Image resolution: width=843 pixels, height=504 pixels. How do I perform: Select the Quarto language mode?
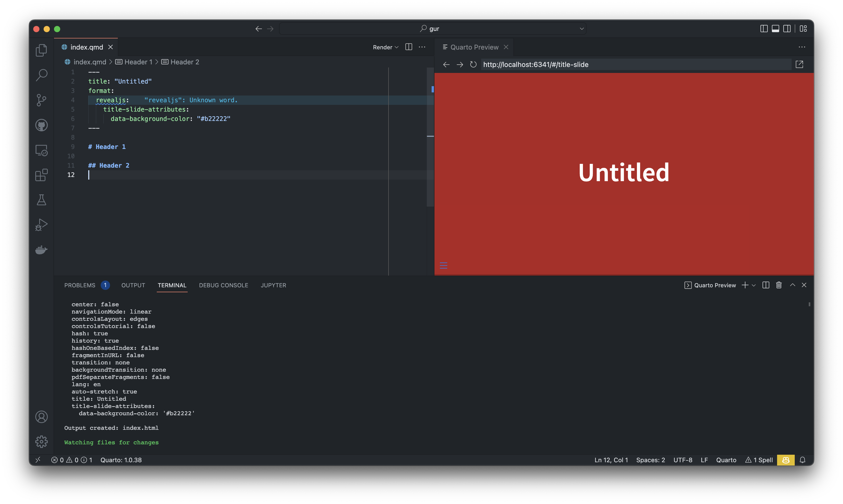click(726, 460)
